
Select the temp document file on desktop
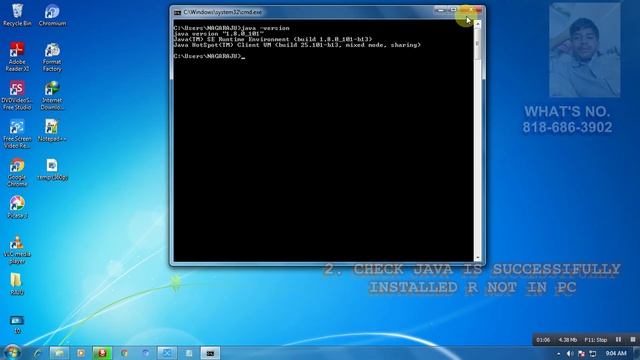[x=52, y=169]
